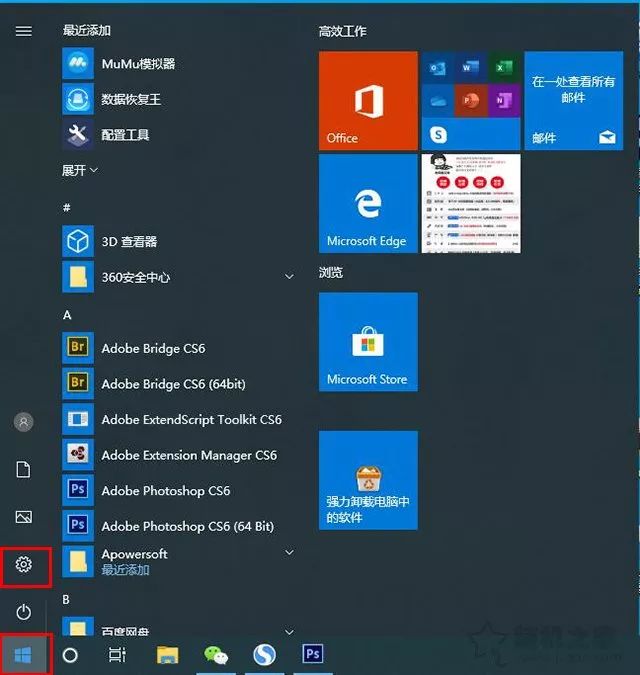Open Adobe Extension Manager CS6
This screenshot has height=675, width=640.
188,455
